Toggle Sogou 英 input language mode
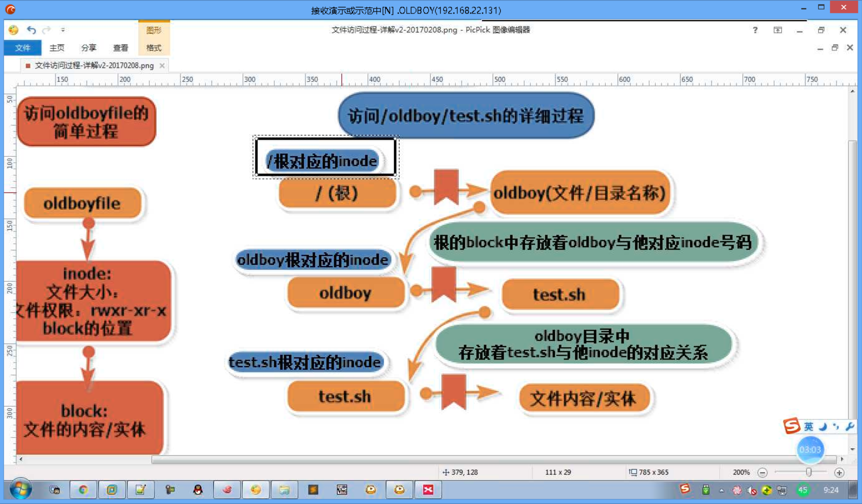Image resolution: width=862 pixels, height=504 pixels. [x=809, y=427]
